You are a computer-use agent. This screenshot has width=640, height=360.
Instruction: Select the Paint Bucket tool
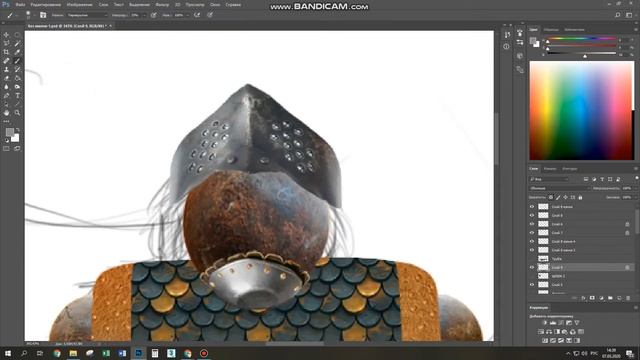17,78
